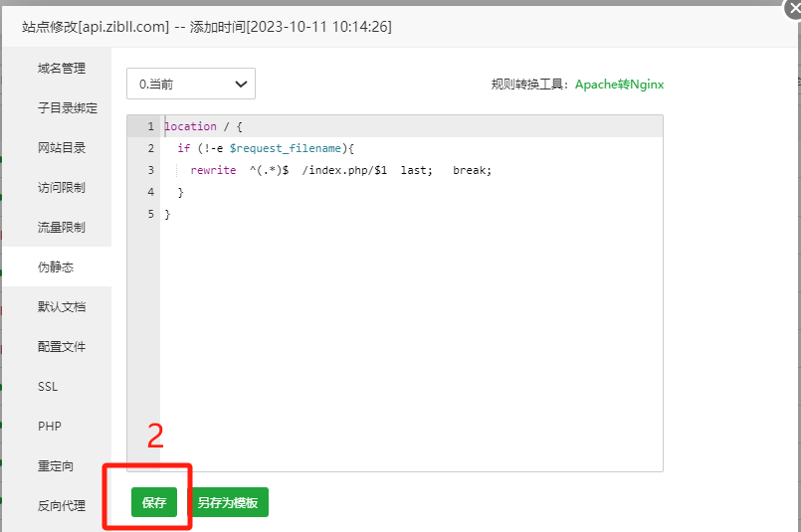Select the 访问限制 tab
Viewport: 801px width, 532px height.
coord(61,188)
